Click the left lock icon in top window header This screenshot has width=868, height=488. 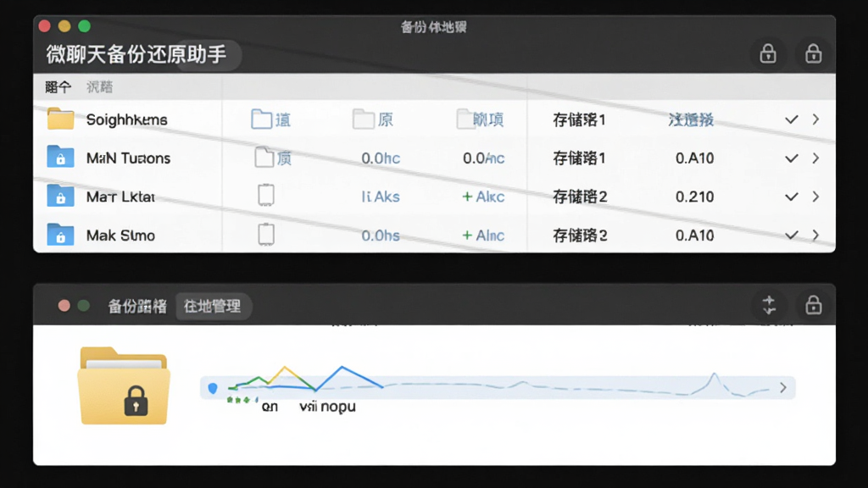[768, 54]
